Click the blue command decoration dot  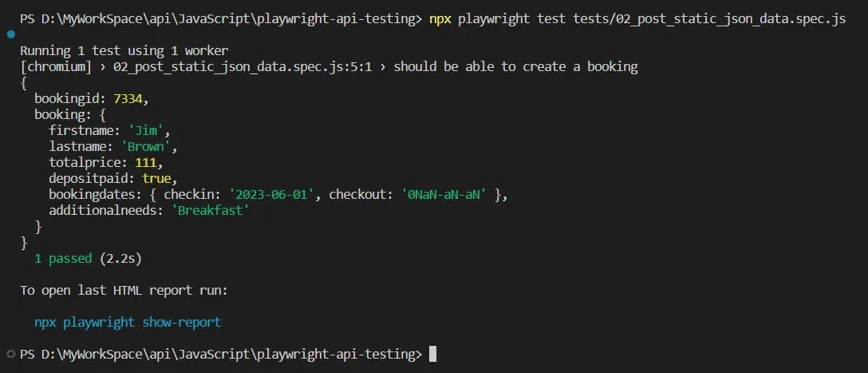[x=11, y=34]
